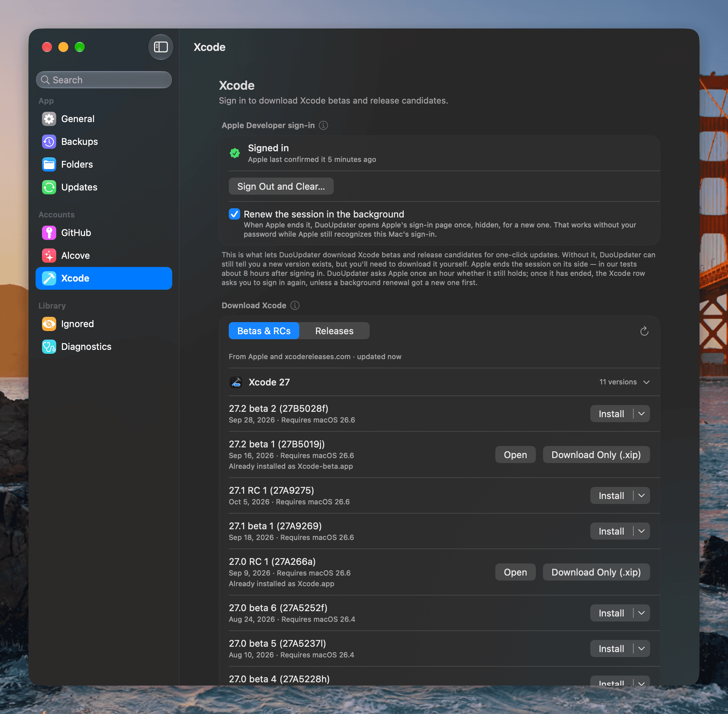Open installed Xcode 27.0 RC 1
The image size is (728, 714).
coord(515,572)
